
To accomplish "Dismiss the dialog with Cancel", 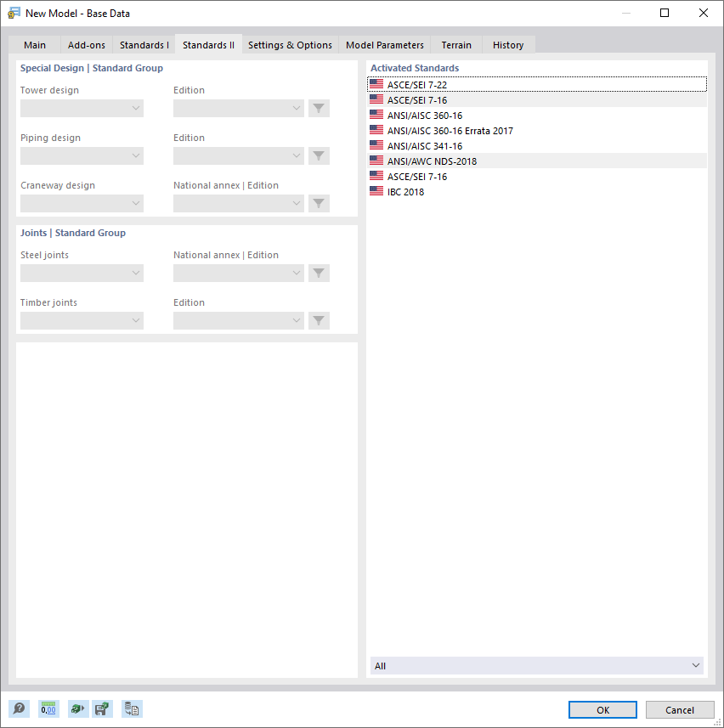I will point(680,709).
